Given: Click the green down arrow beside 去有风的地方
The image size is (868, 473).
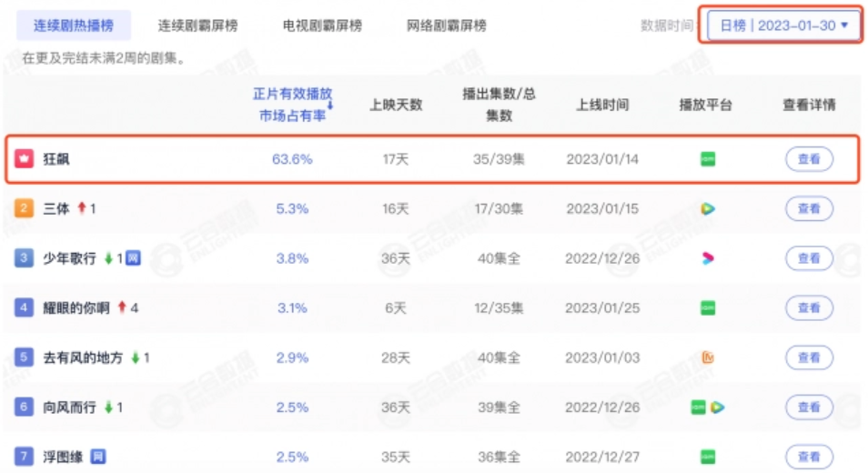Looking at the screenshot, I should click(135, 357).
